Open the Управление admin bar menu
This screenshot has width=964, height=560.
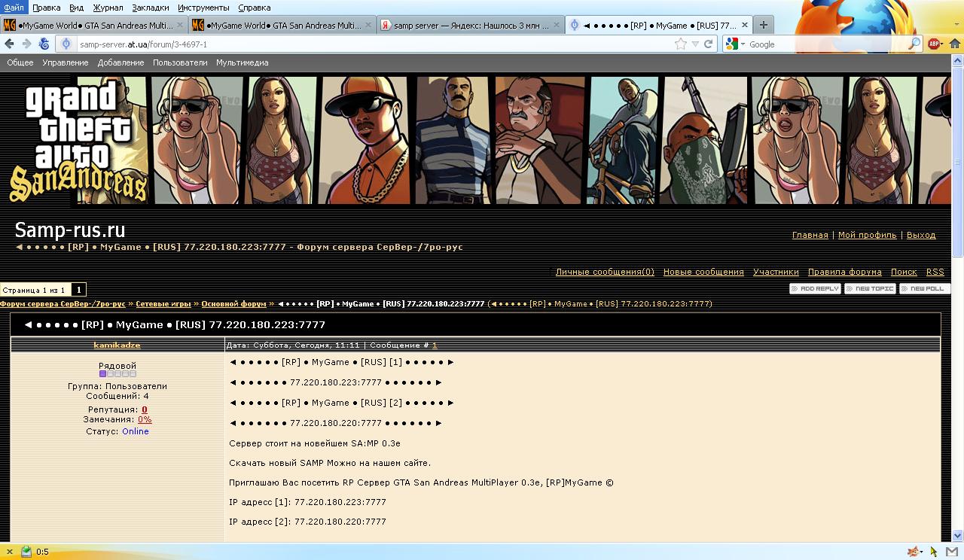[x=65, y=62]
